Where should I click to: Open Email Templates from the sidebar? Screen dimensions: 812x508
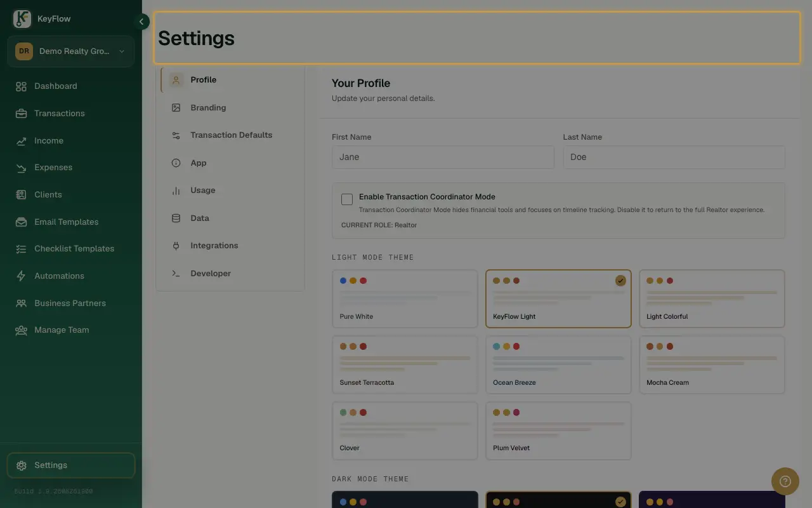click(x=71, y=222)
